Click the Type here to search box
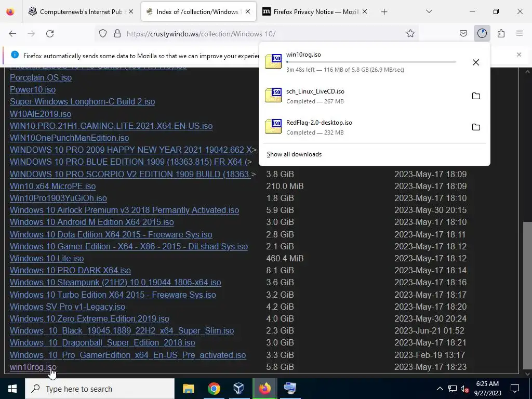The width and height of the screenshot is (532, 399). pyautogui.click(x=100, y=389)
